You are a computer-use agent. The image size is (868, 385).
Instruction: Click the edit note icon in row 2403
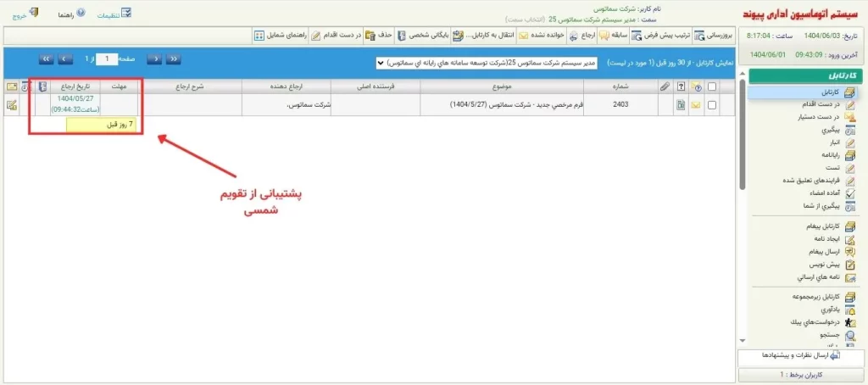11,104
